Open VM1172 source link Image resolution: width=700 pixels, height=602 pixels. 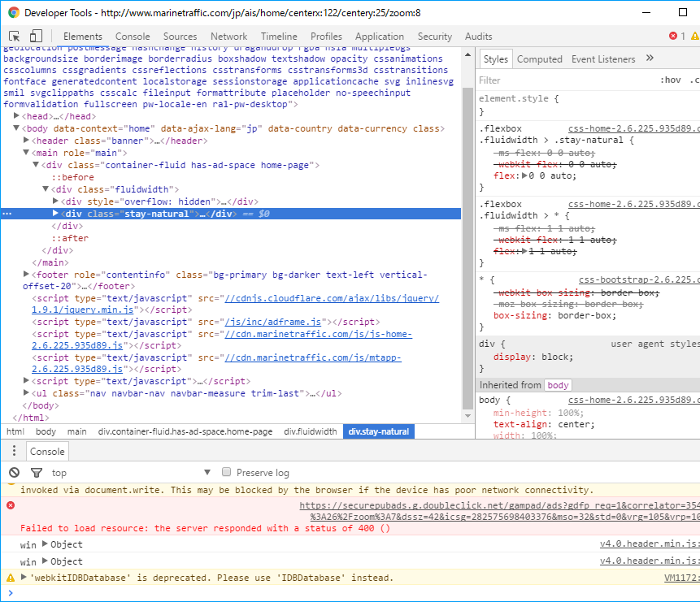point(681,578)
